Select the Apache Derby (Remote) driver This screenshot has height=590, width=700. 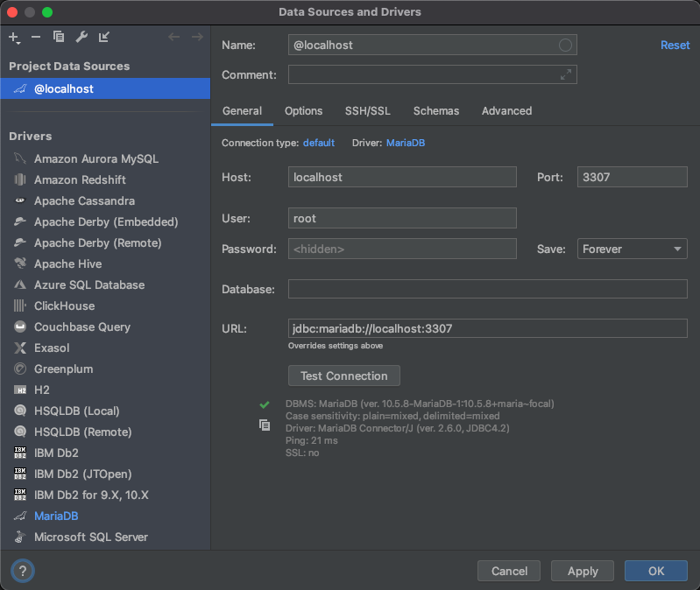coord(105,242)
